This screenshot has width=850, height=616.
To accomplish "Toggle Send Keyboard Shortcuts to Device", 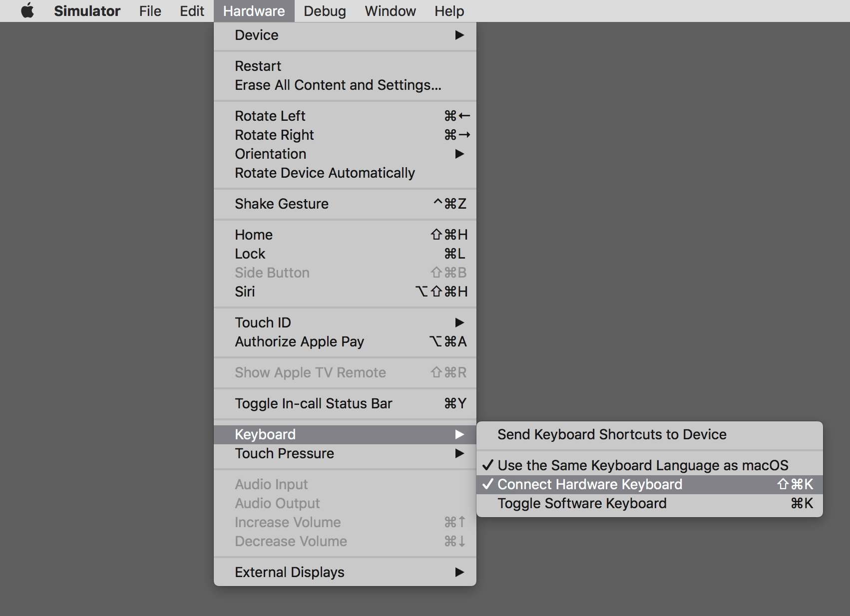I will tap(649, 434).
